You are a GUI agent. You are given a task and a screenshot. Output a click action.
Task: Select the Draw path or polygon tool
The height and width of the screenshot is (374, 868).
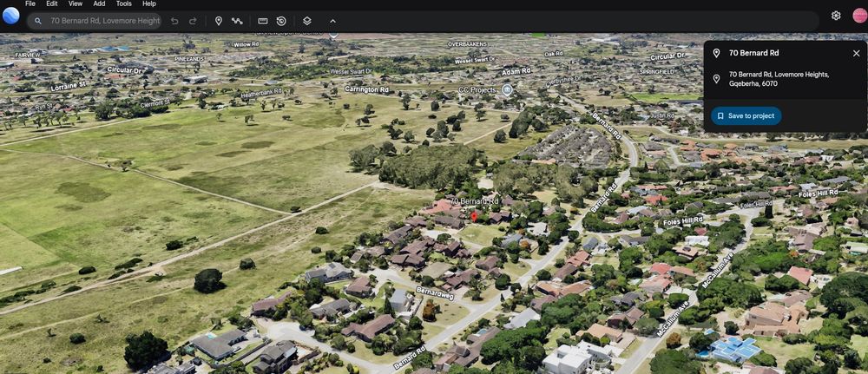pos(237,21)
